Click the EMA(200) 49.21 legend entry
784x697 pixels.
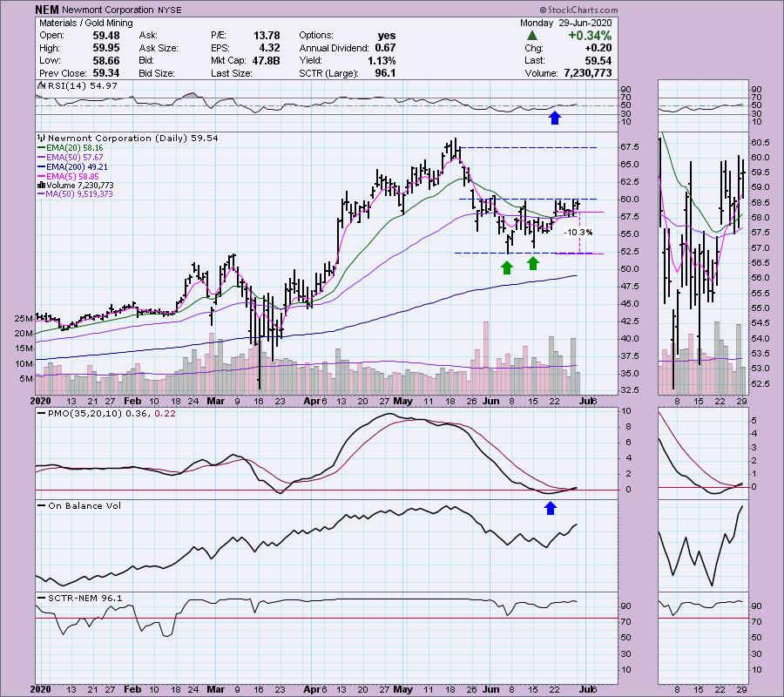click(x=77, y=167)
